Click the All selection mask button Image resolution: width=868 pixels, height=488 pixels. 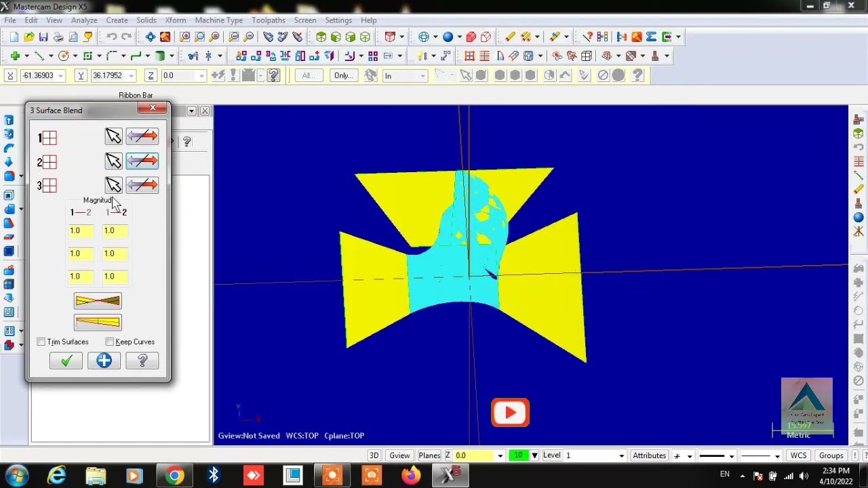click(x=308, y=75)
